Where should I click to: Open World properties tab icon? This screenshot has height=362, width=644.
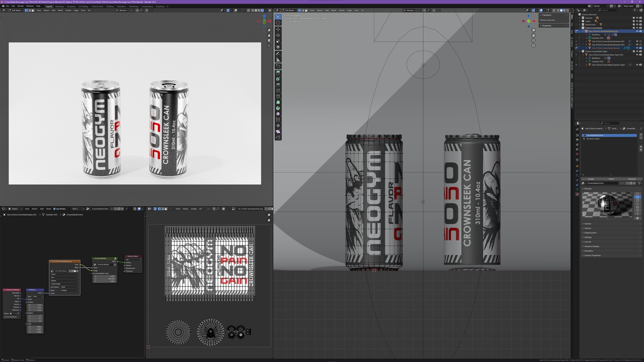[x=577, y=154]
